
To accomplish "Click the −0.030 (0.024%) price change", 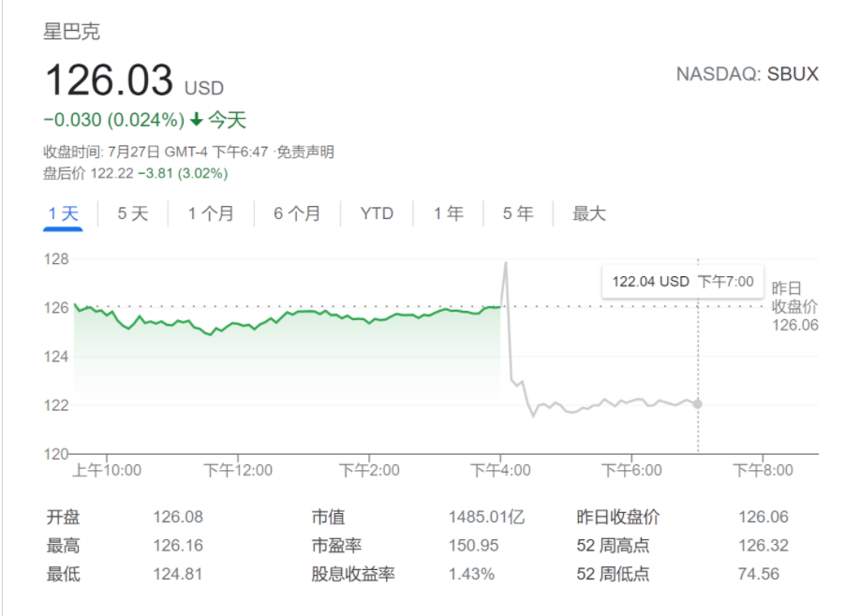I will point(114,120).
